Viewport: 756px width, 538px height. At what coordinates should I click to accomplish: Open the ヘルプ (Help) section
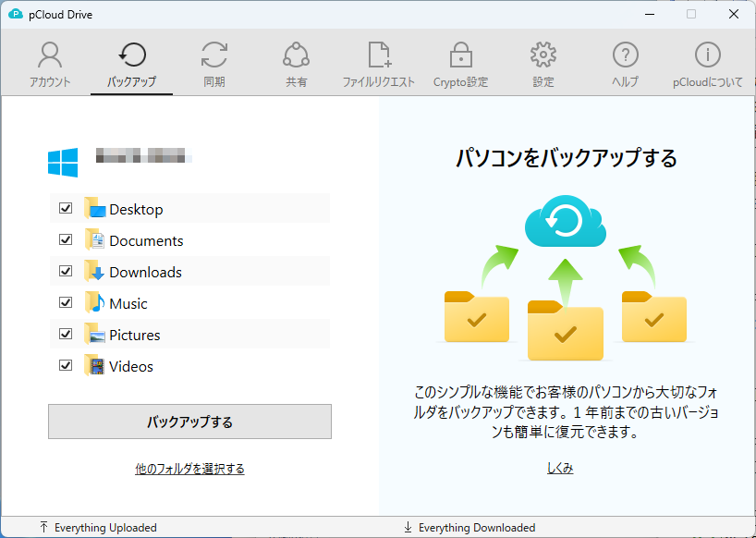pos(626,65)
